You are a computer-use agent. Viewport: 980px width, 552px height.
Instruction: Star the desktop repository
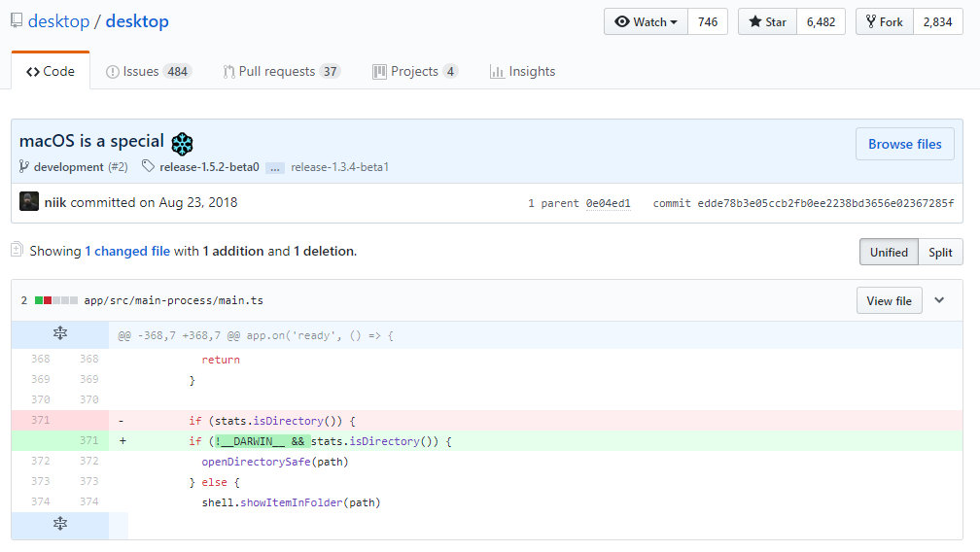(767, 22)
